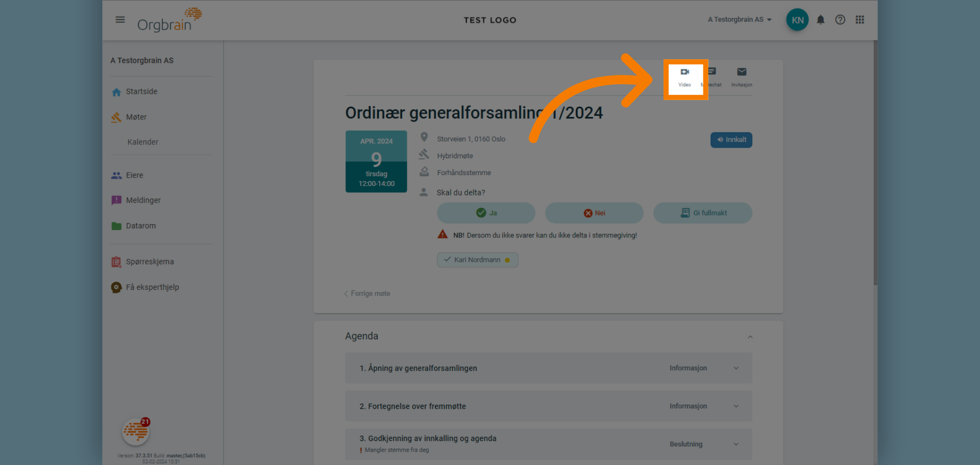This screenshot has width=980, height=465.
Task: Click the Innkalt button
Action: coord(731,140)
